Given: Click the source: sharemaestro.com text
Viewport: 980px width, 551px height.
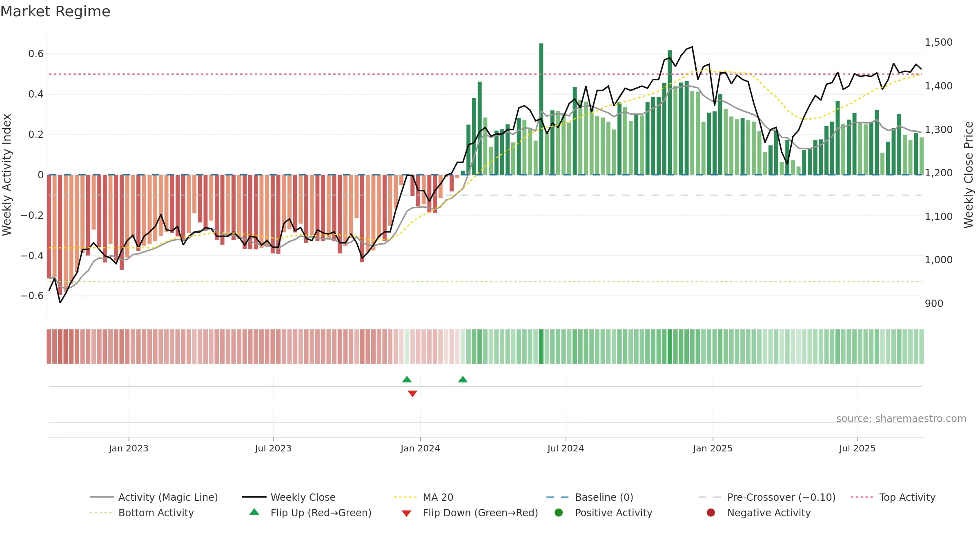Looking at the screenshot, I should coord(901,418).
